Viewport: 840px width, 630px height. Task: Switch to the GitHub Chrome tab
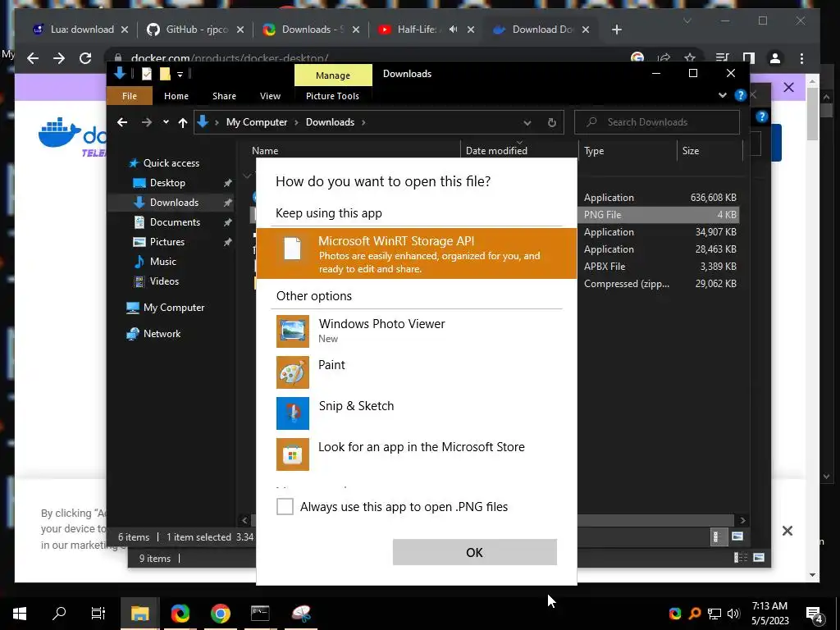(196, 30)
